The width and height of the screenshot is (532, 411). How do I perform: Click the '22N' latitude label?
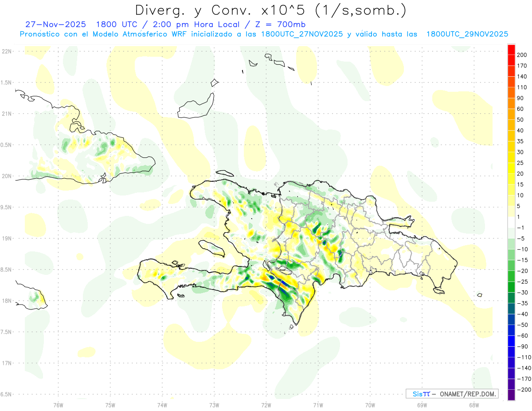point(6,51)
